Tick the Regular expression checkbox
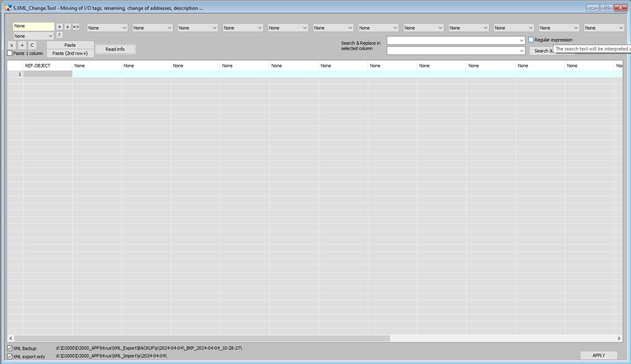Image resolution: width=631 pixels, height=364 pixels. (x=531, y=40)
